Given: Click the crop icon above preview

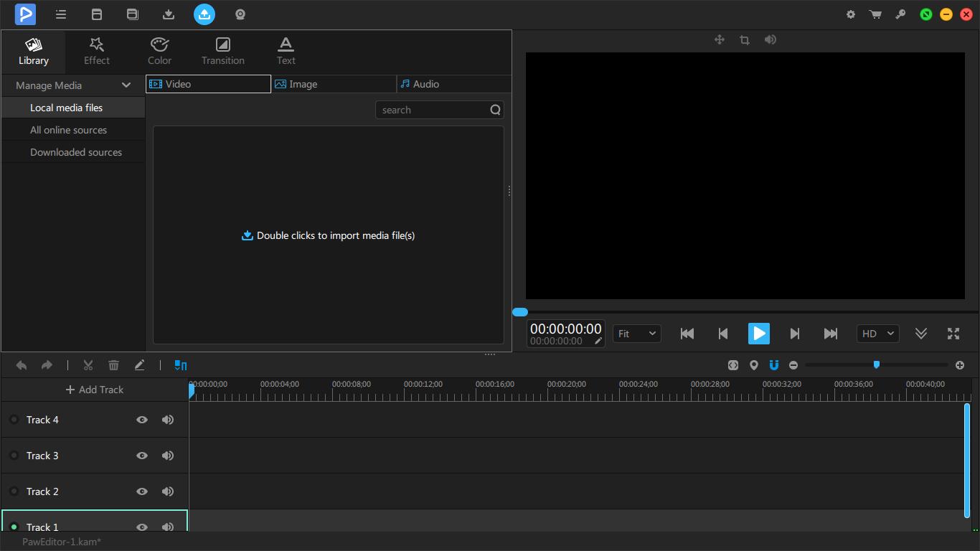Looking at the screenshot, I should tap(745, 40).
